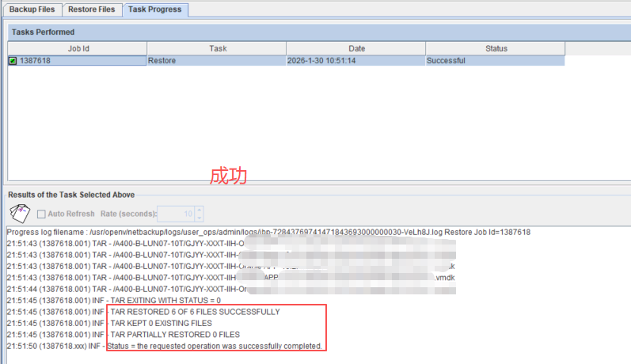631x364 pixels.
Task: Click the 'TAR RESTORED 6 OF 6 FILES' log line
Action: [195, 312]
